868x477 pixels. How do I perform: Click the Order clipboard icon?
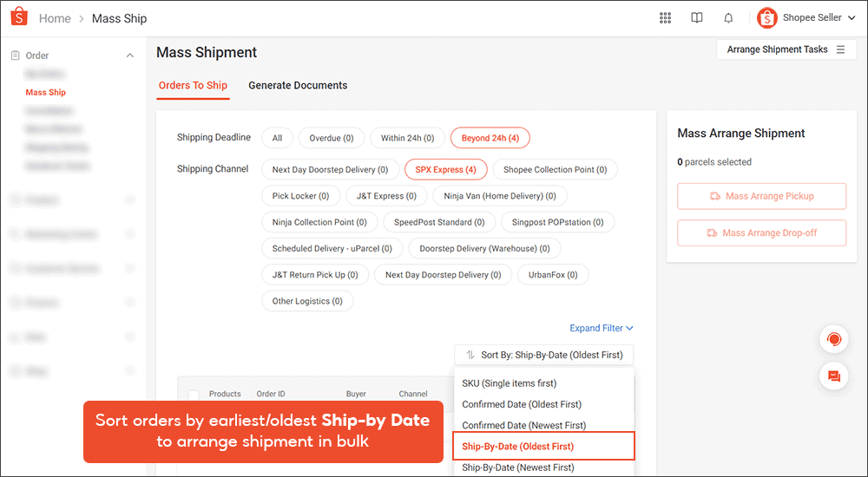point(16,56)
